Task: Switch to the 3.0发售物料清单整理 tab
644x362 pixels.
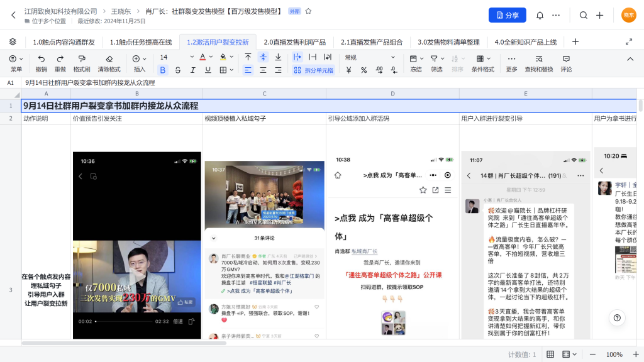Action: [448, 42]
